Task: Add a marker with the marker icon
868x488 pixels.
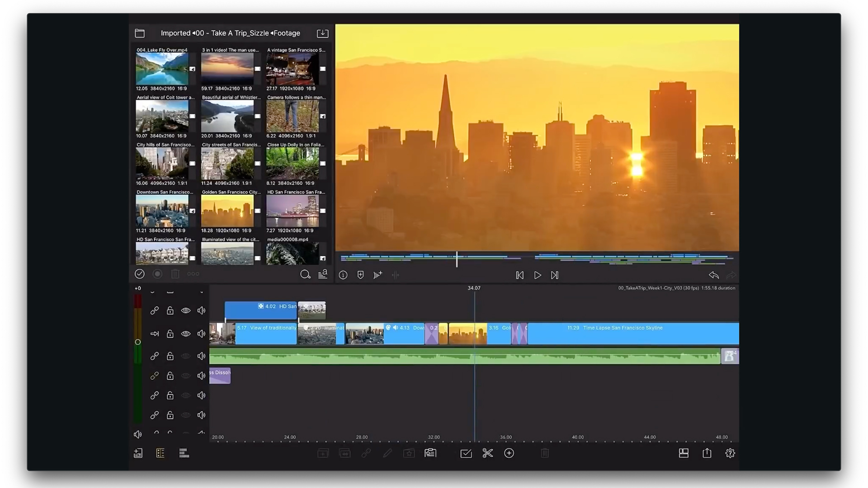Action: coord(360,275)
